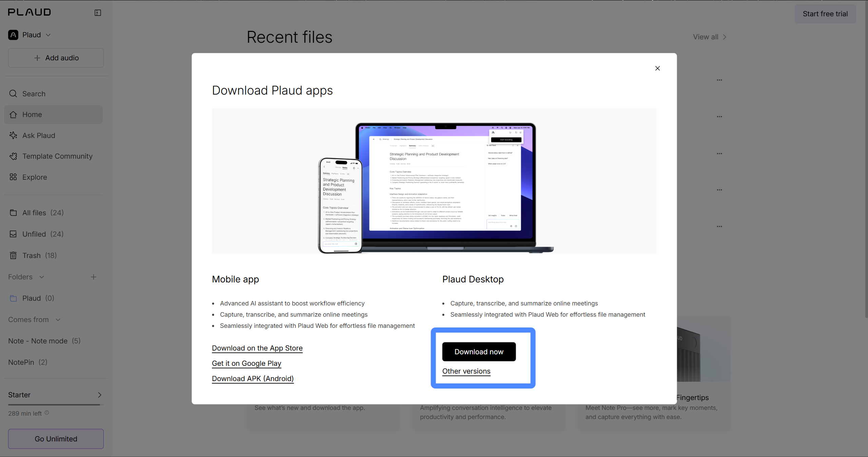Open Other versions link
This screenshot has width=868, height=457.
tap(466, 371)
